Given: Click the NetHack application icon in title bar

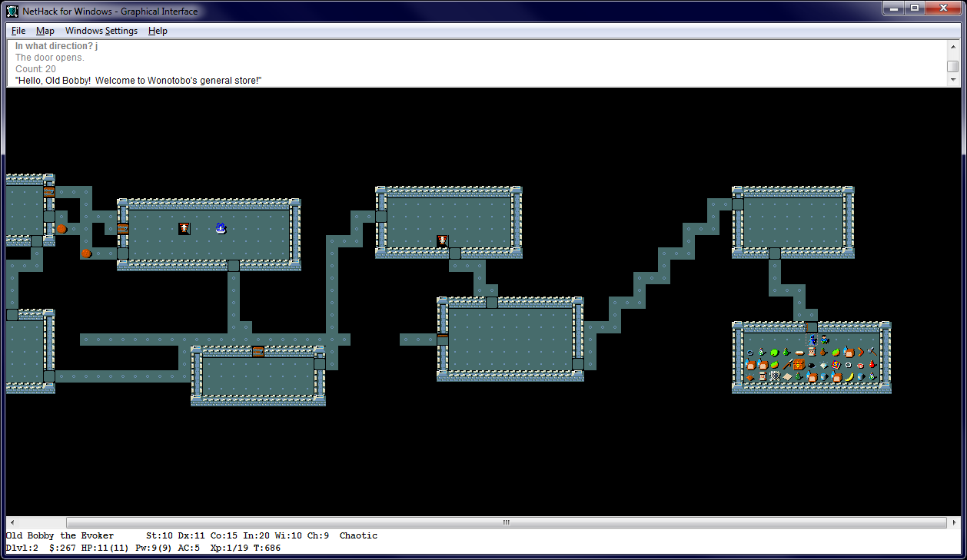Looking at the screenshot, I should (x=12, y=11).
